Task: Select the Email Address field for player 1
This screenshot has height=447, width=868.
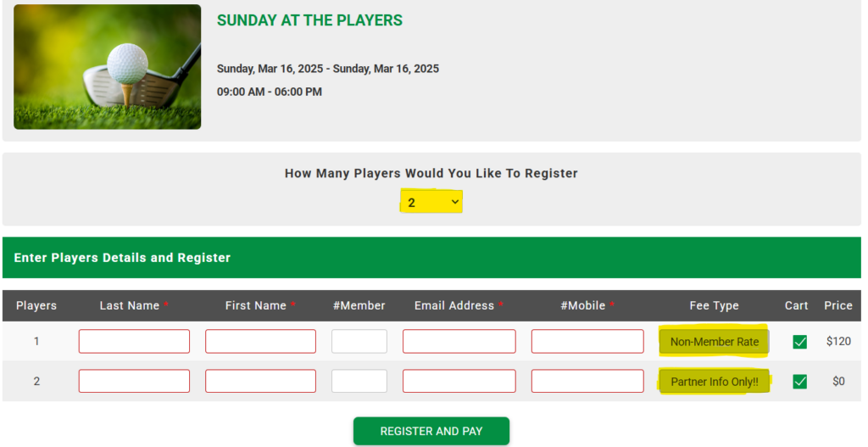Action: point(459,342)
